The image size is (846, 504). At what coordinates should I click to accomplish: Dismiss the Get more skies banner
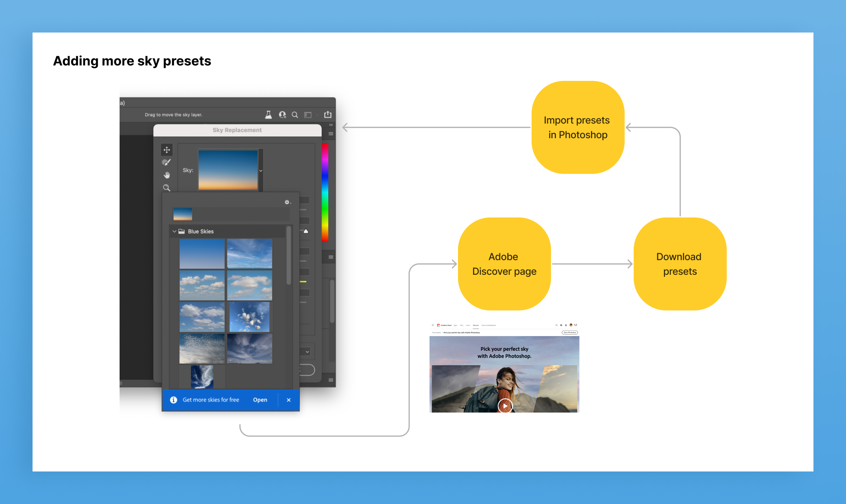[289, 400]
